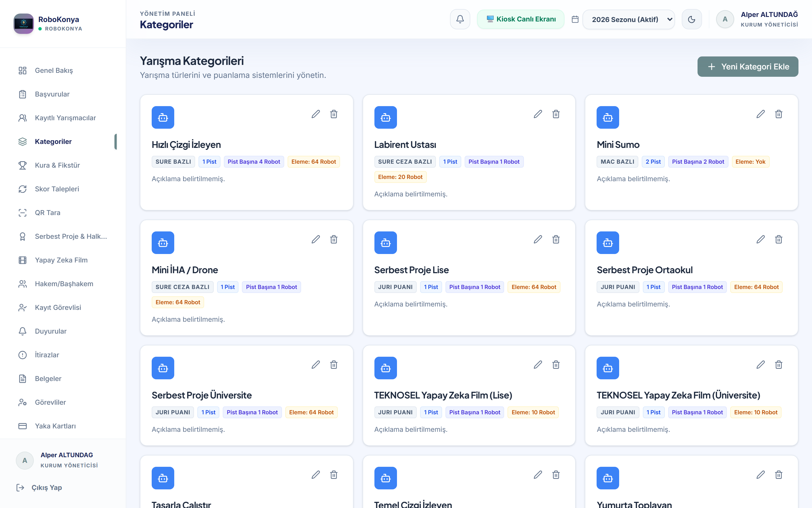Delete the Serbest Proje Üniversite category
This screenshot has width=812, height=508.
click(x=334, y=365)
